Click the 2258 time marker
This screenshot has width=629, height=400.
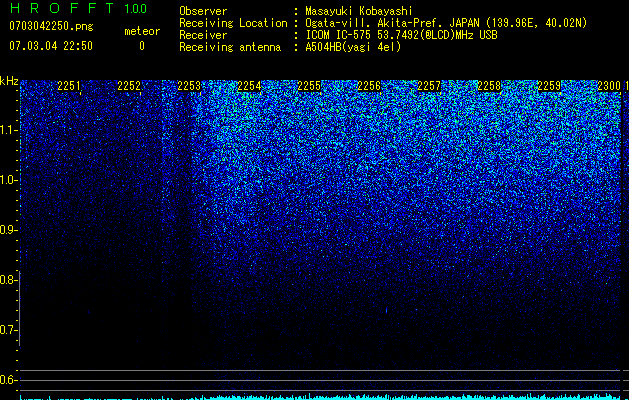[489, 86]
